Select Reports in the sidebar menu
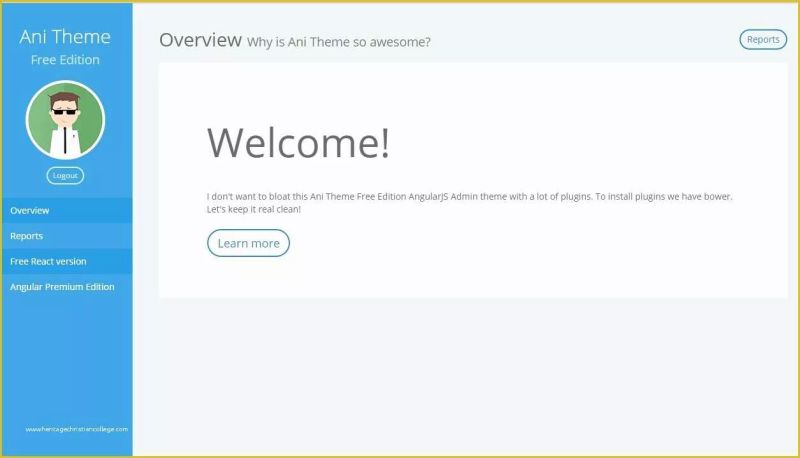Viewport: 800px width, 458px height. [x=67, y=236]
